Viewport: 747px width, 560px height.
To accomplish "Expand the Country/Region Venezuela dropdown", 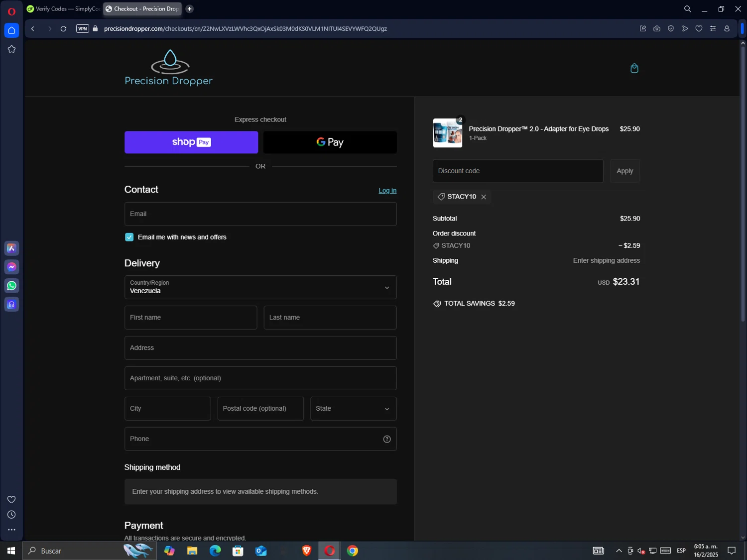I will [x=260, y=287].
